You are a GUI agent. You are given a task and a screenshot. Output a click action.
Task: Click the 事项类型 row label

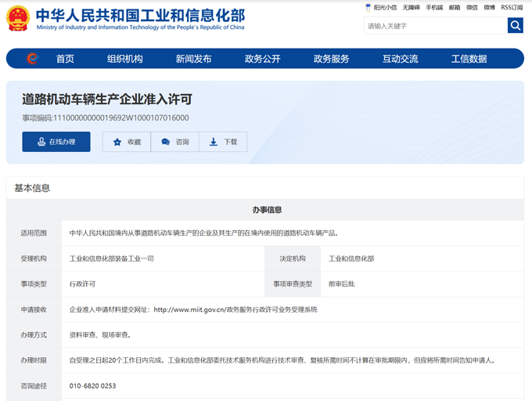coord(34,284)
